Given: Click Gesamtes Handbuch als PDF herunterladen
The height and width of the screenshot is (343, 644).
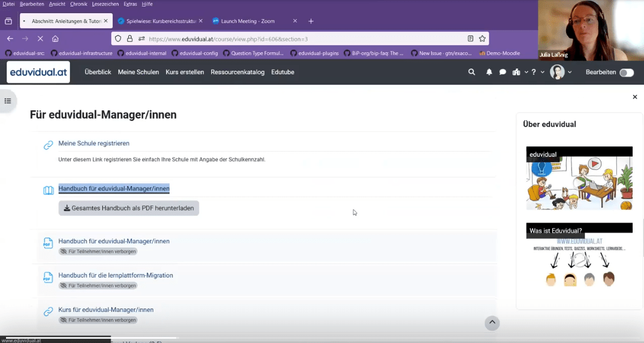Looking at the screenshot, I should (x=129, y=208).
